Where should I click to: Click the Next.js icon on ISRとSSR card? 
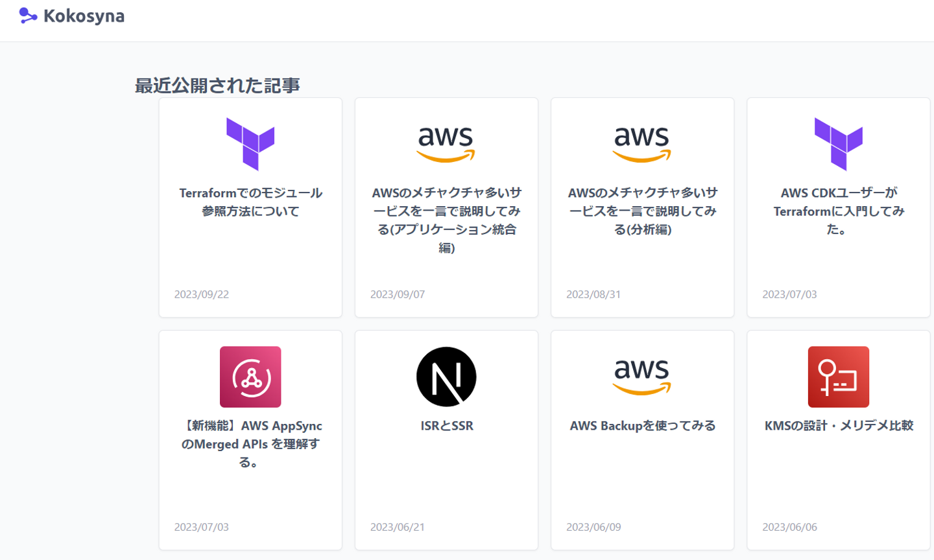tap(446, 377)
